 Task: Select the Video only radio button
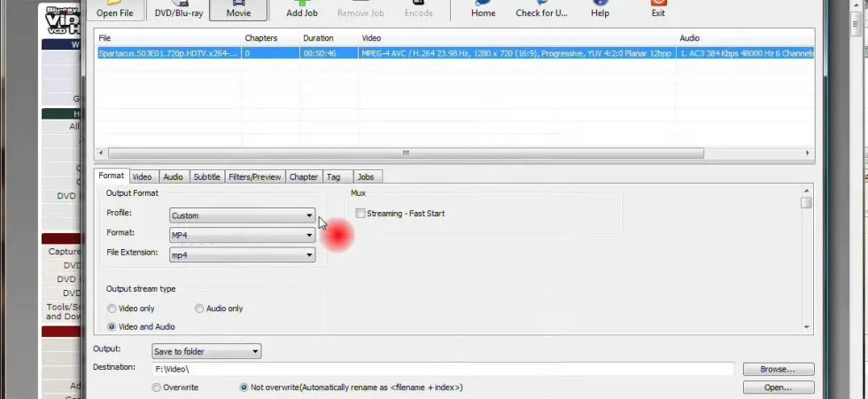tap(112, 309)
